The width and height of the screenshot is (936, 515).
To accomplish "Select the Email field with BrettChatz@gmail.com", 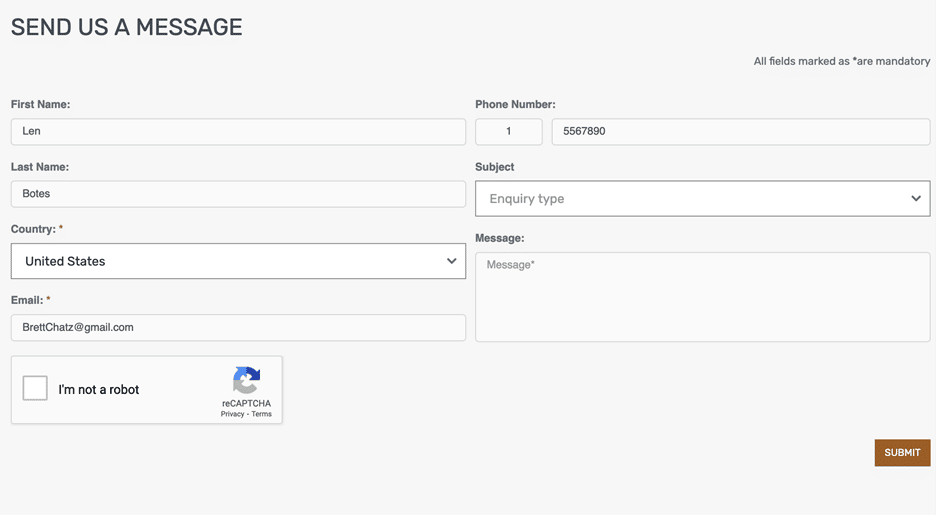I will pos(238,327).
